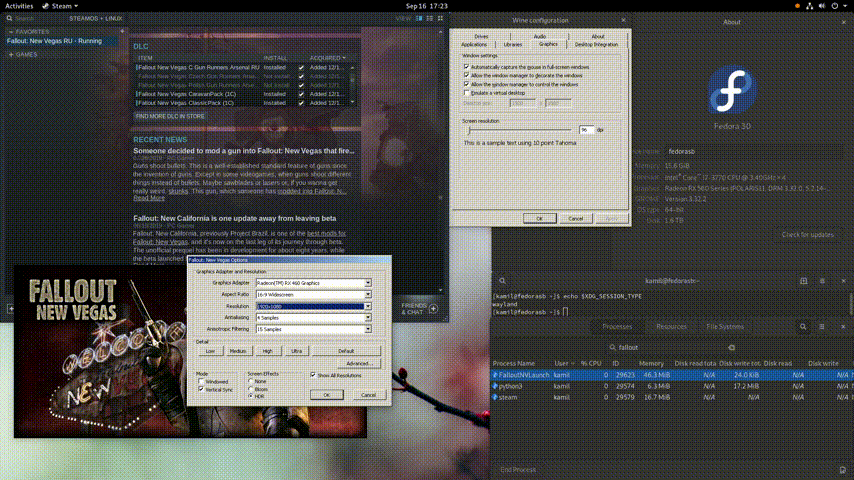Click OK in Fallout New Vegas Options
Viewport: 854px width, 480px height.
(327, 395)
